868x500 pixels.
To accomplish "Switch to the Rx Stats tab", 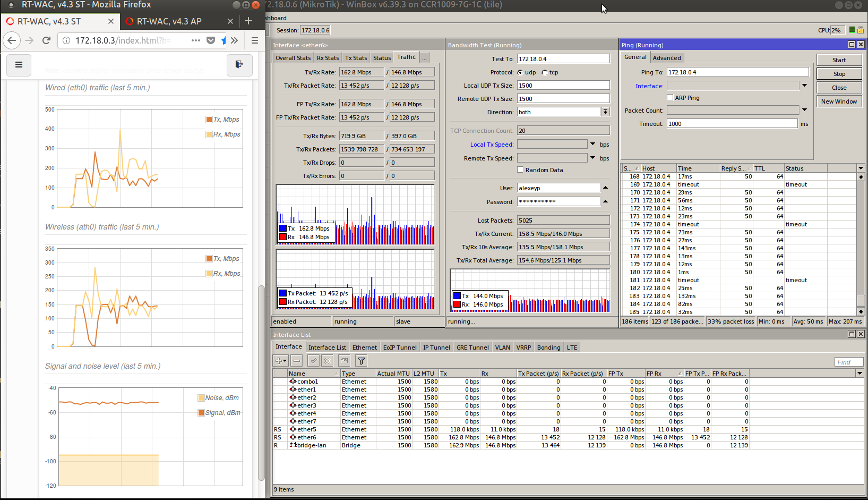I will pyautogui.click(x=328, y=58).
